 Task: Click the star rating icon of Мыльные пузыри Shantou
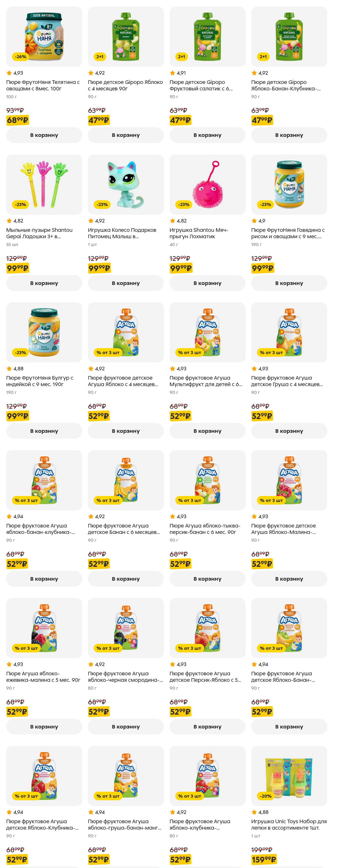coord(9,221)
